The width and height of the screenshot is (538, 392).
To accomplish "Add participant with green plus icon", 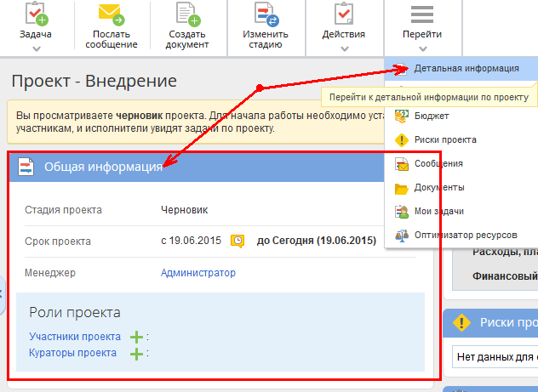I will (136, 338).
